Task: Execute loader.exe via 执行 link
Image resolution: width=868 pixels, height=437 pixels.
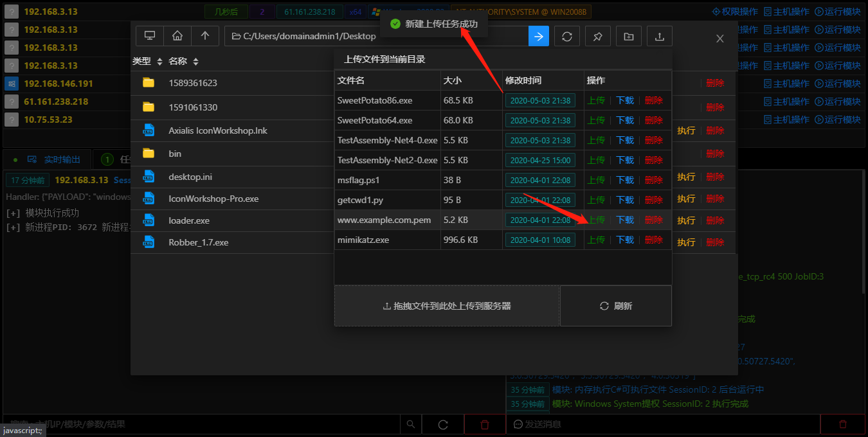Action: [686, 220]
